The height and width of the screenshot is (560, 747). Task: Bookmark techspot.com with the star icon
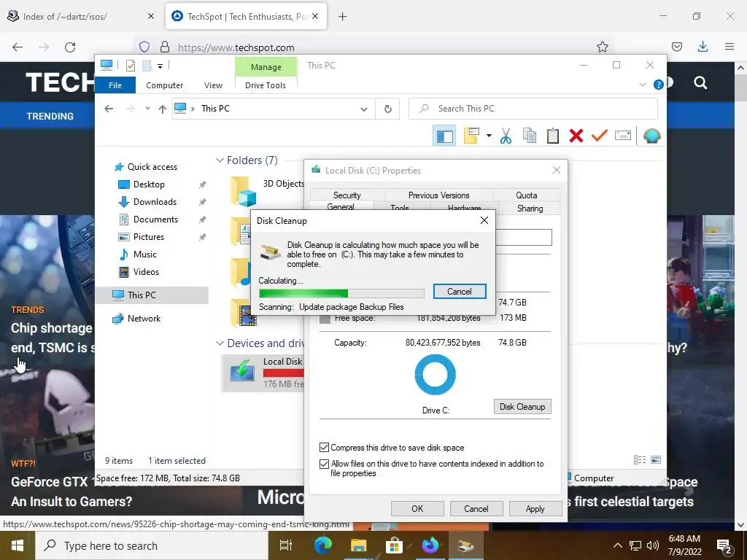[x=602, y=47]
